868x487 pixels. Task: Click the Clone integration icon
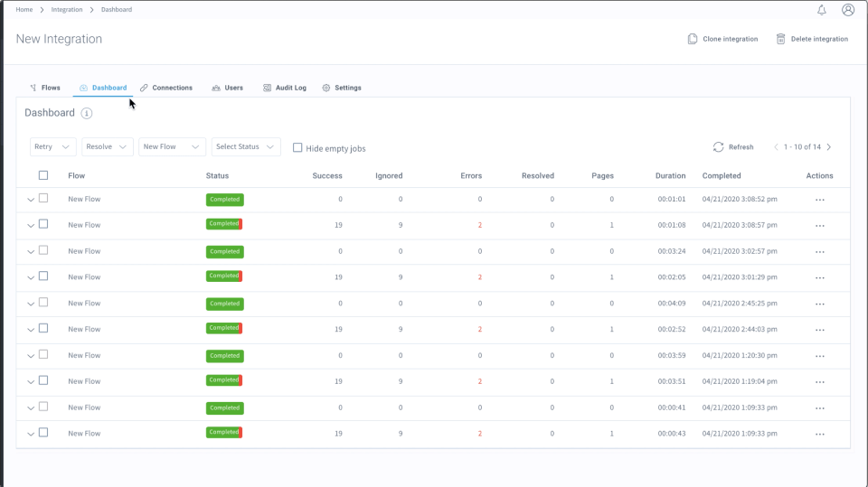pos(693,39)
